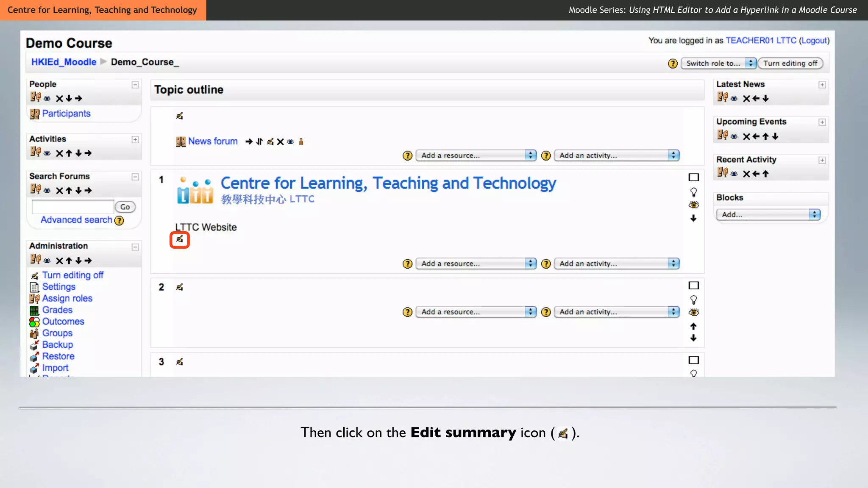Screen dimensions: 868x488
Task: Collapse the People block
Action: (135, 85)
